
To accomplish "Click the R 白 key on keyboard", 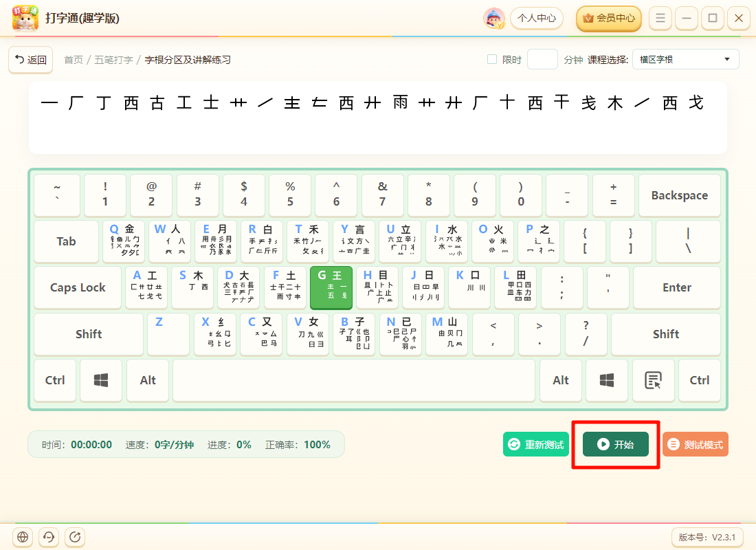I will [x=263, y=241].
